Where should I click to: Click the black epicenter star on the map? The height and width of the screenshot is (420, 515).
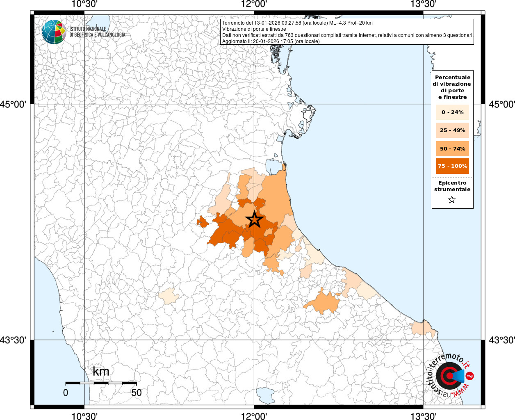point(254,220)
